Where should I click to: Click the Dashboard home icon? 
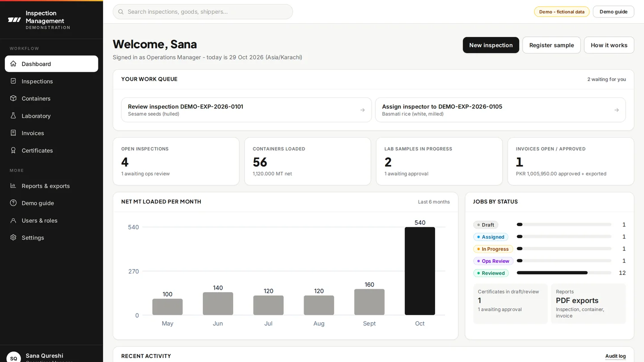[x=13, y=64]
